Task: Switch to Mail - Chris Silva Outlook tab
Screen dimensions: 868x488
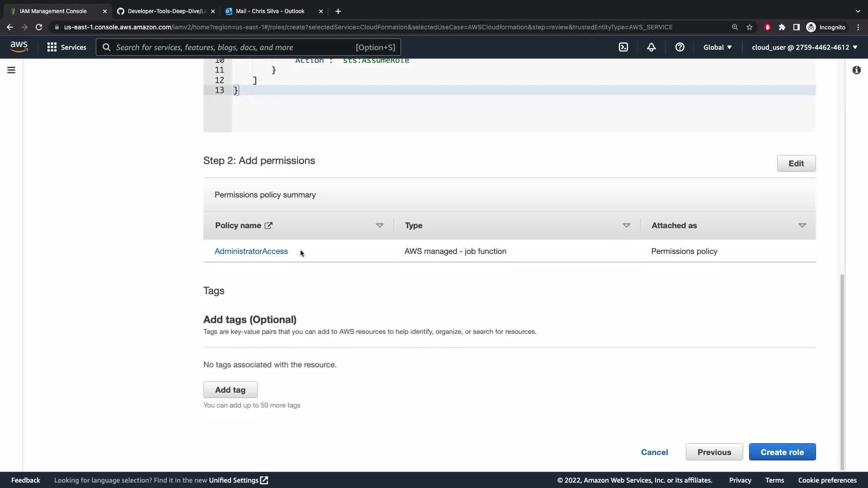Action: 270,11
